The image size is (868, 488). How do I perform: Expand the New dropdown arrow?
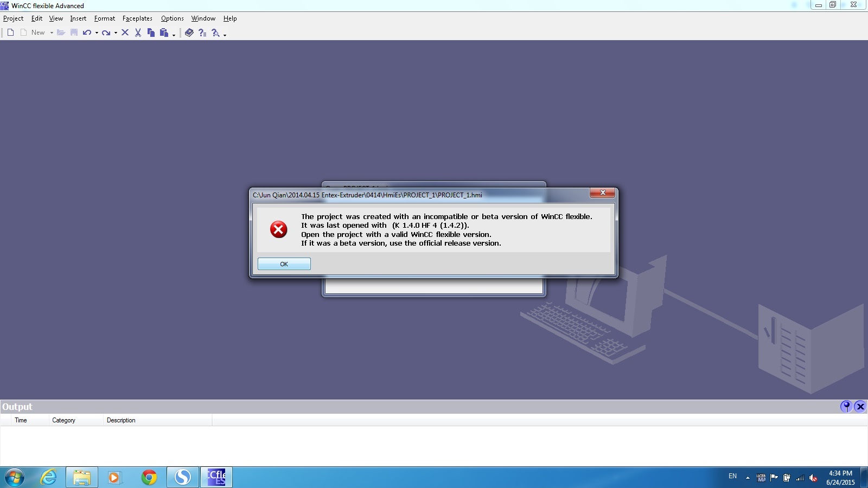52,33
